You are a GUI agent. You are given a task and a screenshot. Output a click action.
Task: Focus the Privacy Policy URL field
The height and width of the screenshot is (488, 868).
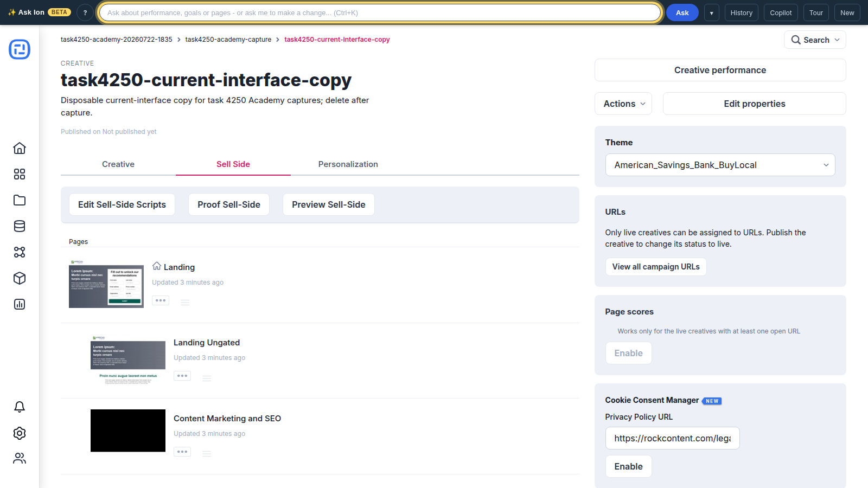point(672,438)
